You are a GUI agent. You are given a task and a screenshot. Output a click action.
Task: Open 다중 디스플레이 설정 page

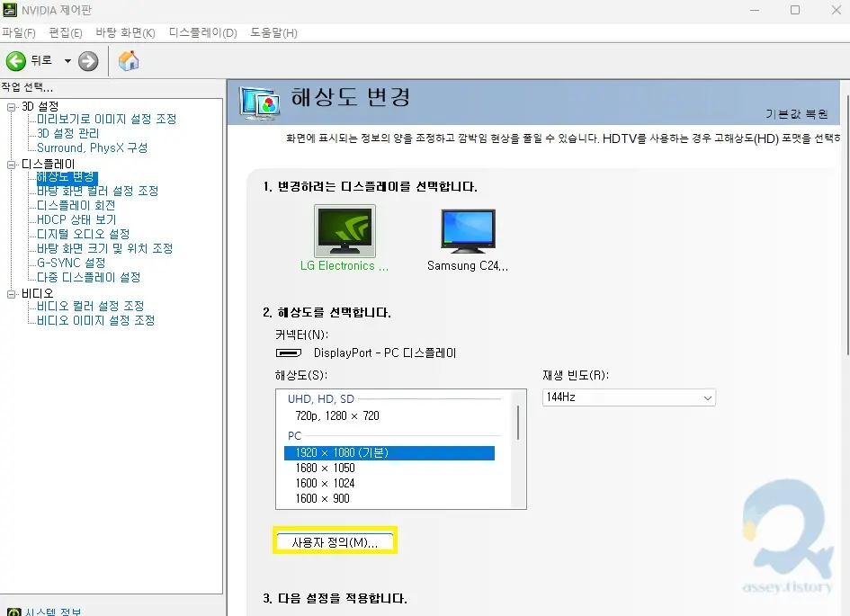[88, 277]
